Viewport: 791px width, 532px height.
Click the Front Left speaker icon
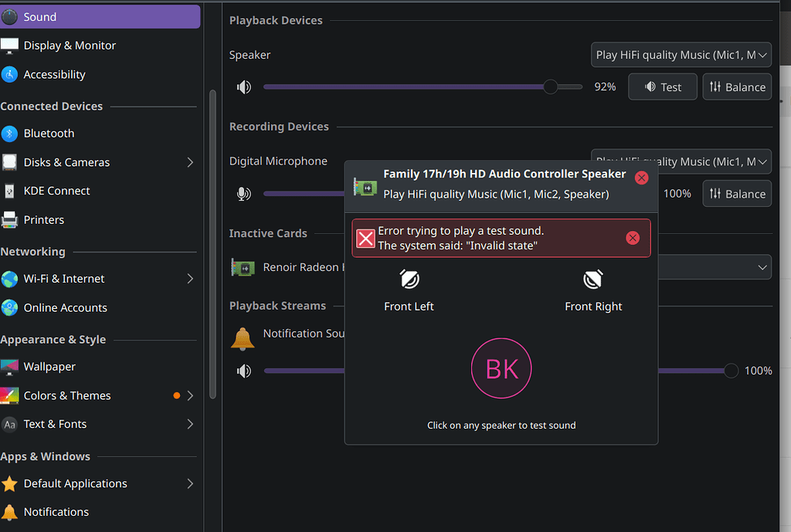tap(409, 280)
